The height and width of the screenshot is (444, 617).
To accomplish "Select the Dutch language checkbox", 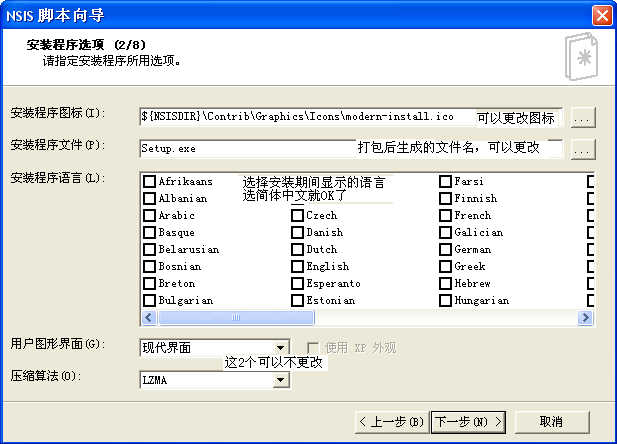I will [297, 250].
